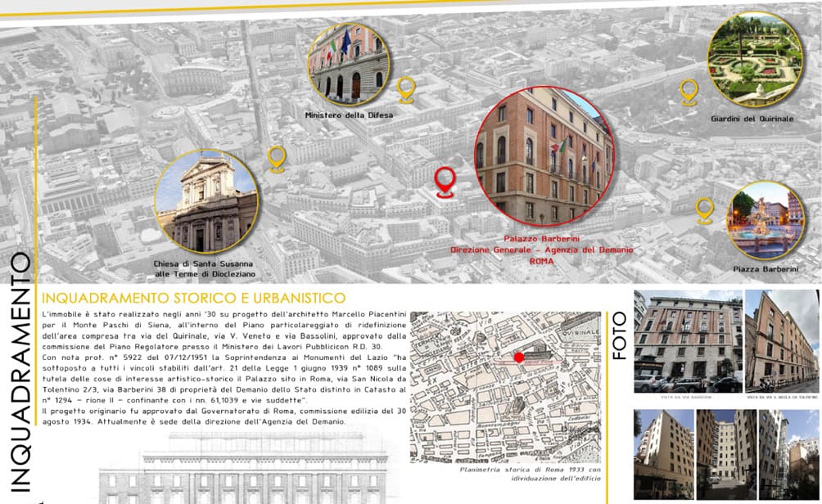Click the 'Ministero della Difesa' label

[x=349, y=115]
